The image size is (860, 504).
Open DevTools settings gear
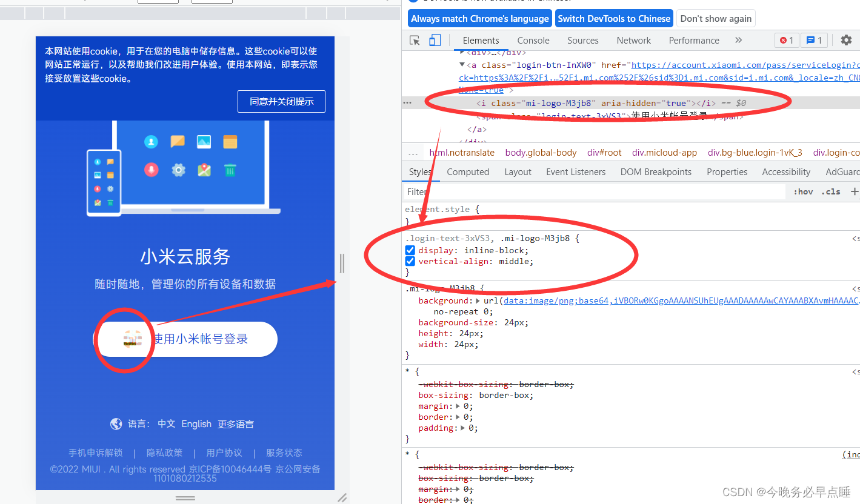point(846,41)
